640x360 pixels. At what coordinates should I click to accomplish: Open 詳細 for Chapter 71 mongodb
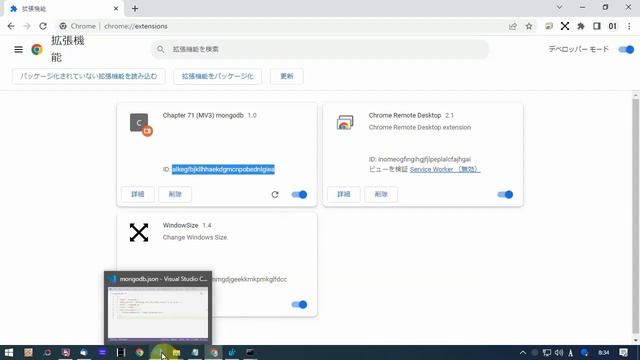pyautogui.click(x=138, y=194)
